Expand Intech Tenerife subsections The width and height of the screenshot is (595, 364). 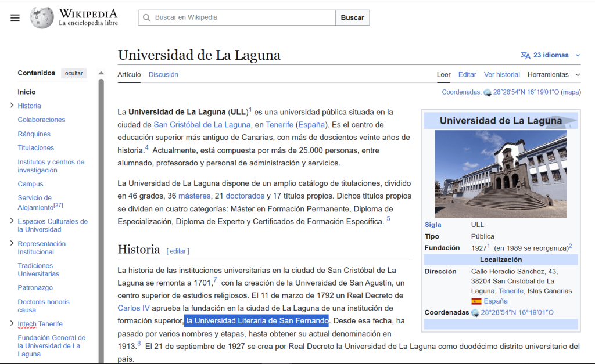(12, 323)
